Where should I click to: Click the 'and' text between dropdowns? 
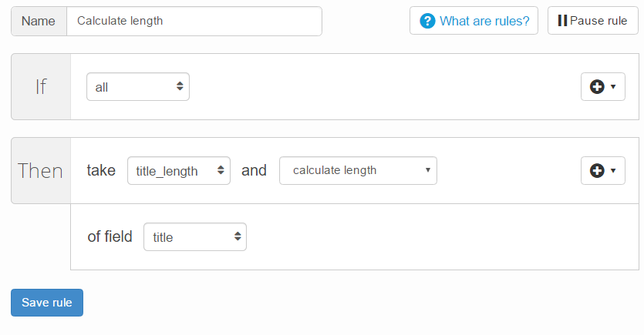[255, 171]
